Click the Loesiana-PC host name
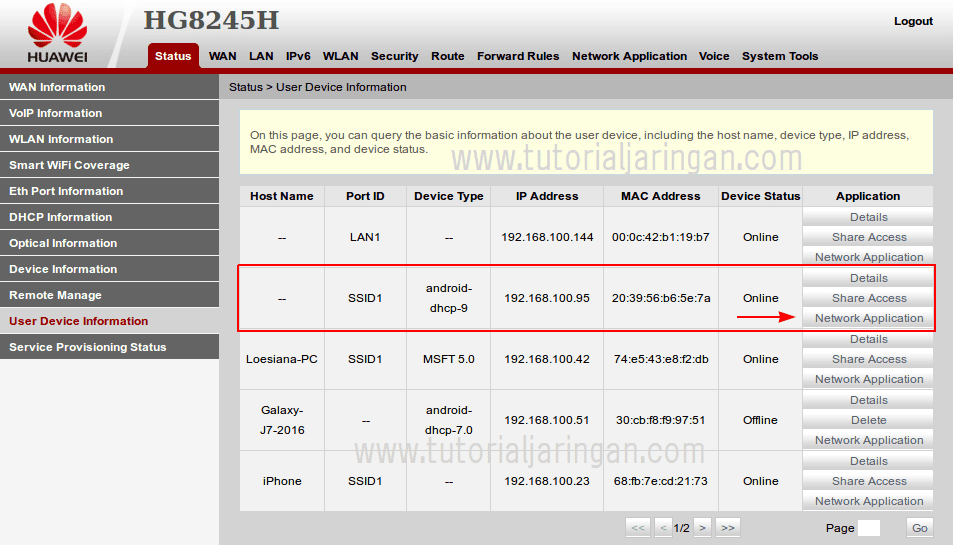 pyautogui.click(x=281, y=359)
